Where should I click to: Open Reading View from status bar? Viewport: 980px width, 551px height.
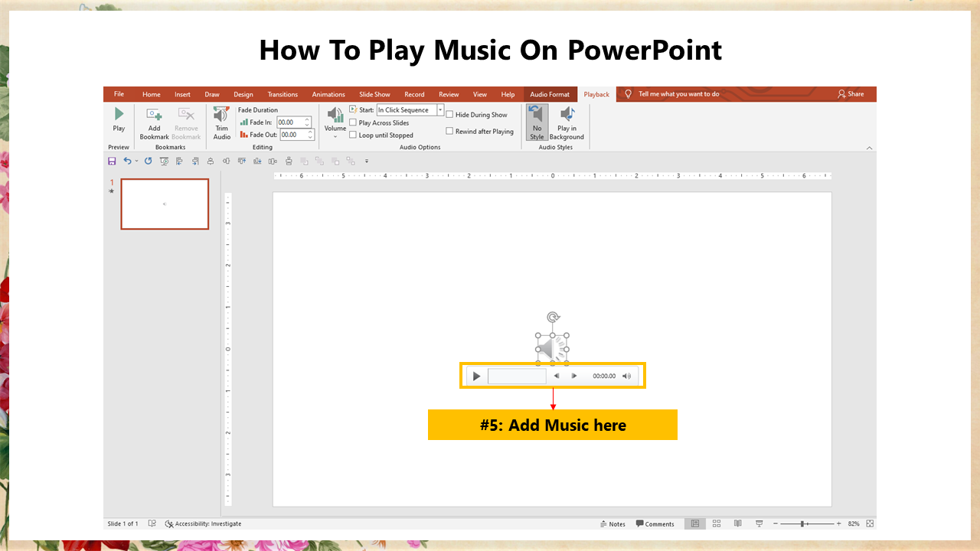click(737, 523)
